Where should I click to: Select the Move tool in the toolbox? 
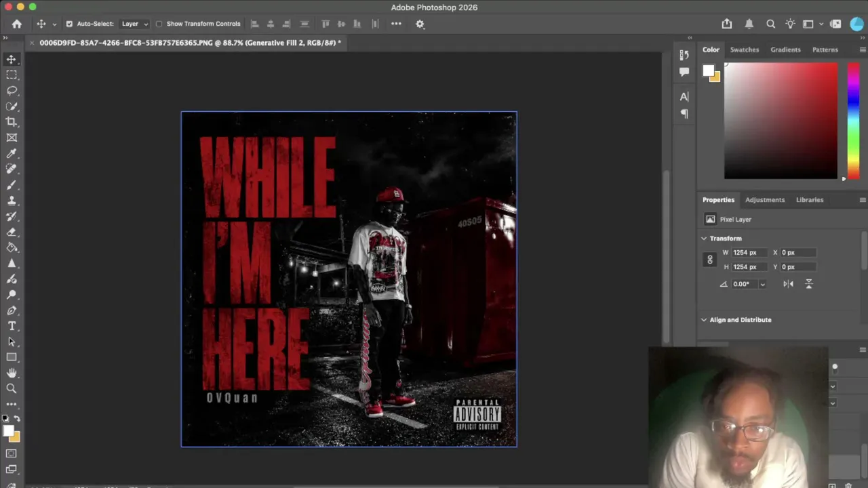pos(12,60)
